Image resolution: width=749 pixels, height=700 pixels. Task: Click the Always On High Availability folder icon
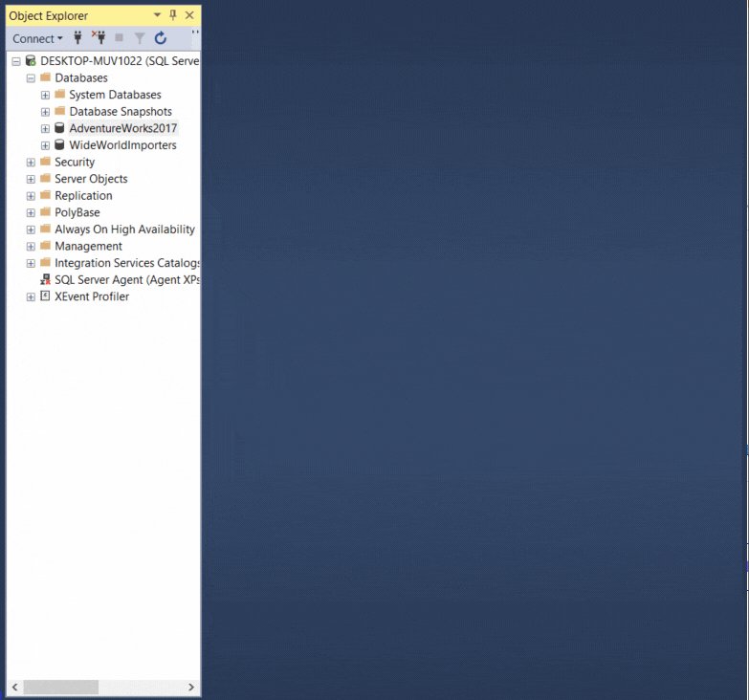tap(45, 229)
